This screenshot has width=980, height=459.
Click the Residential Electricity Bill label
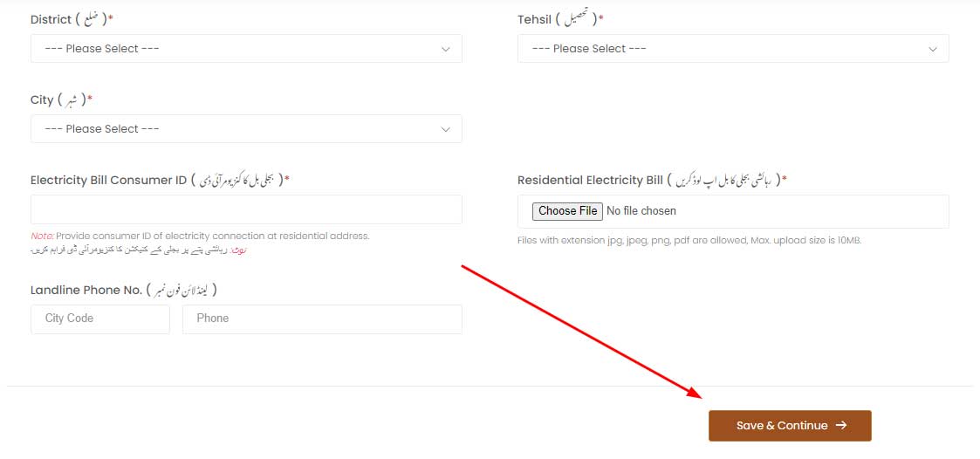(x=653, y=180)
